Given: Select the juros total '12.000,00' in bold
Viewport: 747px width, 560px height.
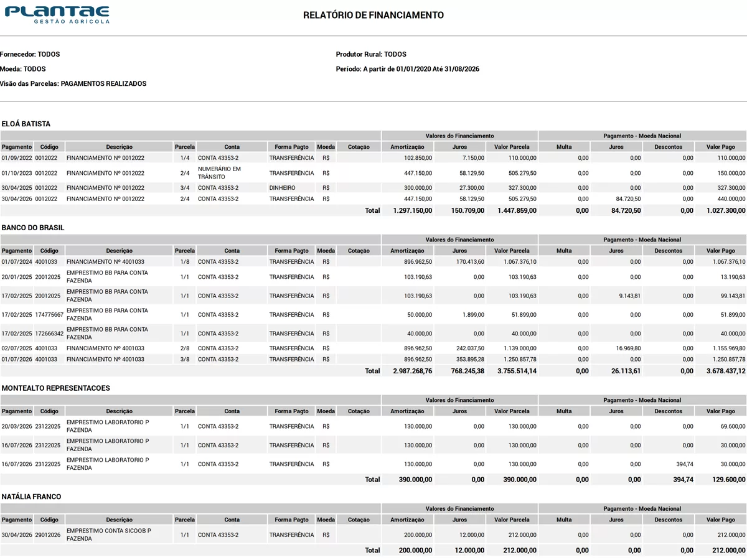Looking at the screenshot, I should [x=469, y=551].
